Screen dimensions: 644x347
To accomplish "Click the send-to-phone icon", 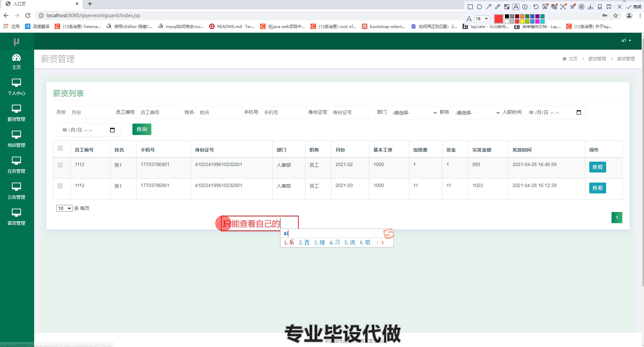I will point(600,7).
